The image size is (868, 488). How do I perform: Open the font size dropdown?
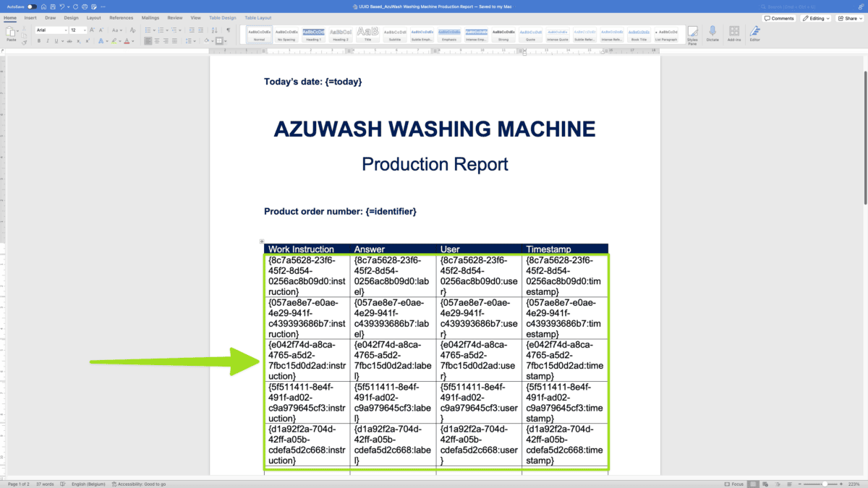(x=85, y=30)
